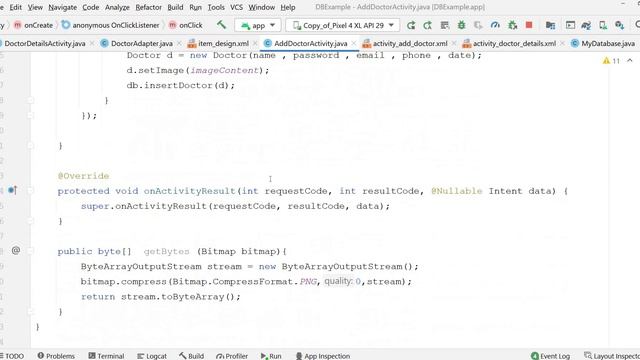Switch to DoctorDetailsActivity.java tab
The width and height of the screenshot is (640, 360).
point(45,43)
